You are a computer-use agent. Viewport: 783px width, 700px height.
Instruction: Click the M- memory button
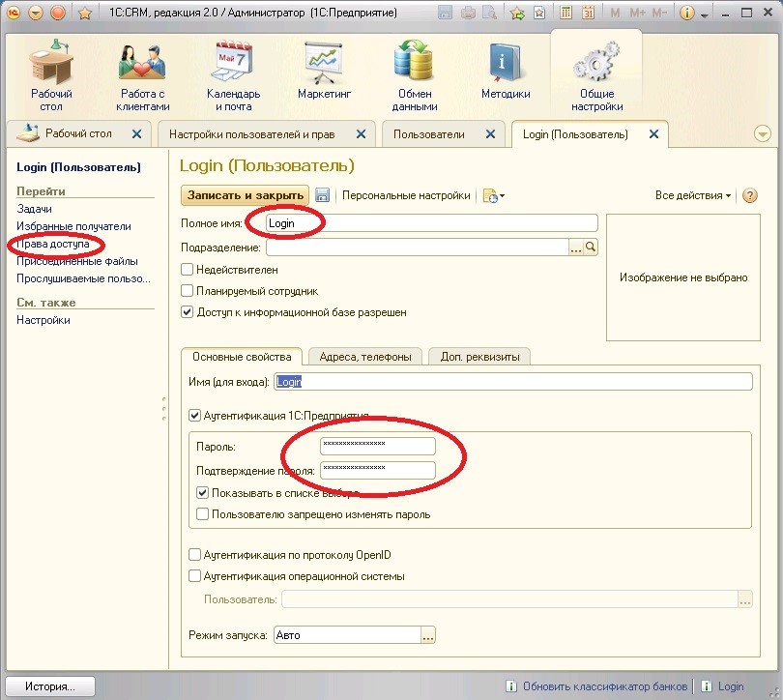coord(659,13)
